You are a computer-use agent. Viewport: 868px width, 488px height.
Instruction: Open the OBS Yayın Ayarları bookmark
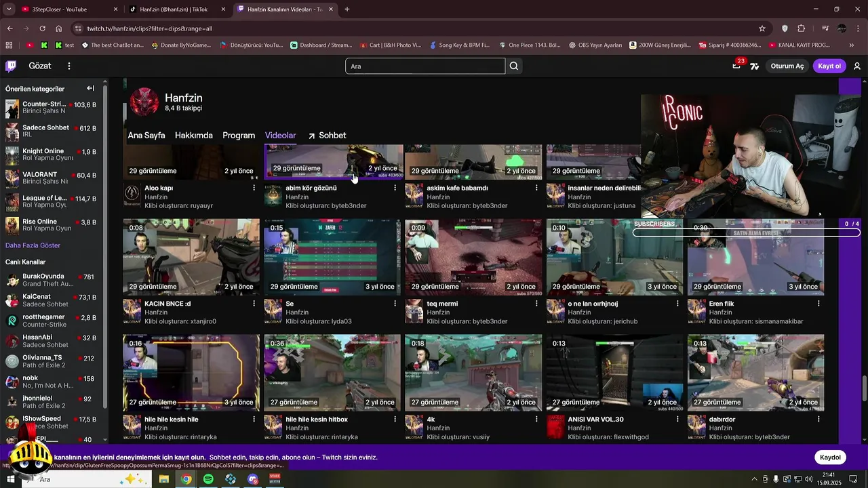tap(595, 45)
